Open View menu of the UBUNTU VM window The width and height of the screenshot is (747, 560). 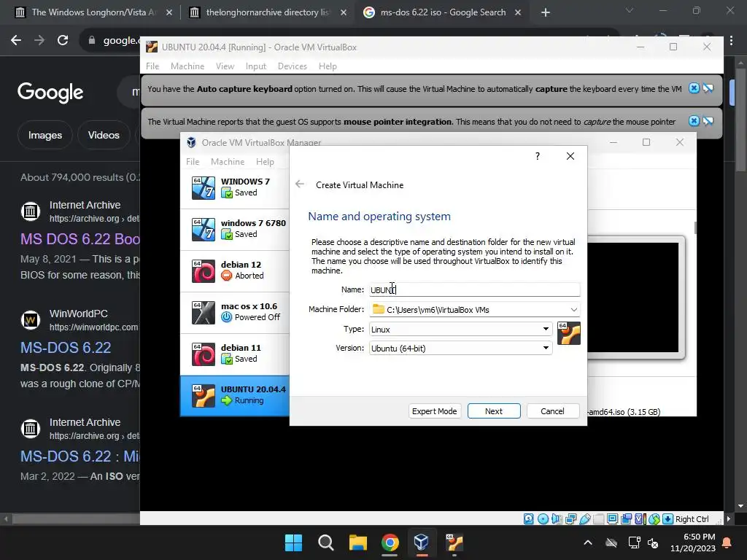(x=225, y=66)
